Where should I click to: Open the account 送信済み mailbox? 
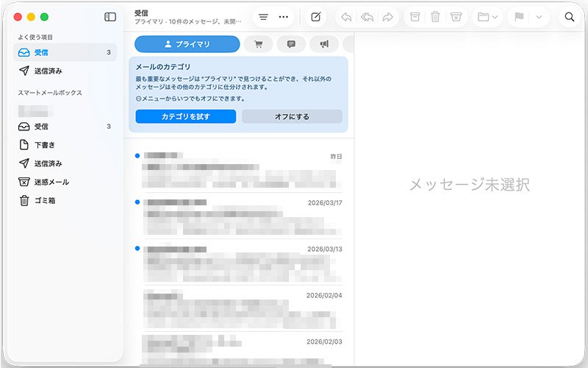(65, 163)
